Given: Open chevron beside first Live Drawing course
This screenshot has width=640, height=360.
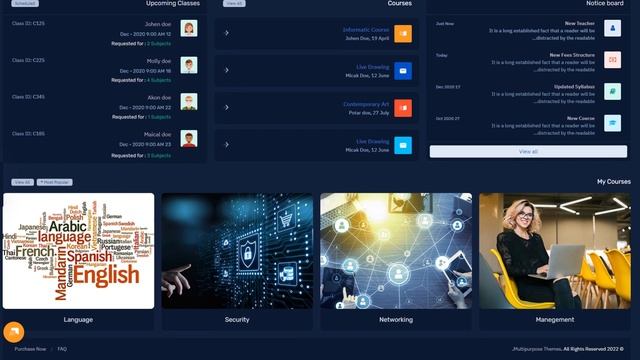Looking at the screenshot, I should coord(227,70).
